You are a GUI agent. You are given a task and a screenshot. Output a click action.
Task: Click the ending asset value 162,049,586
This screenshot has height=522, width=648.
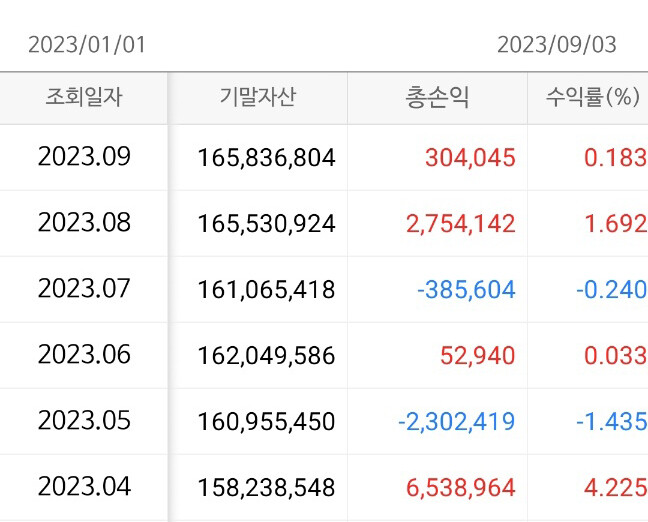266,356
